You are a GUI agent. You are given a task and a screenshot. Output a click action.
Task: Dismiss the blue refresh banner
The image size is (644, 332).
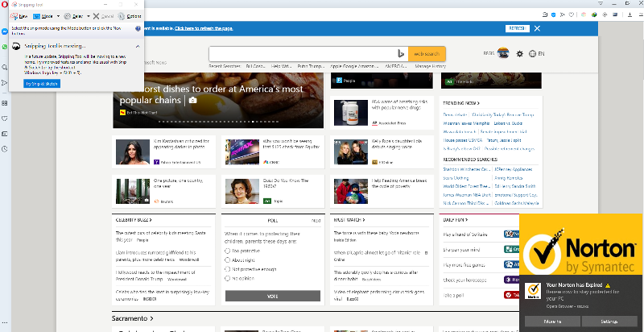(x=537, y=28)
